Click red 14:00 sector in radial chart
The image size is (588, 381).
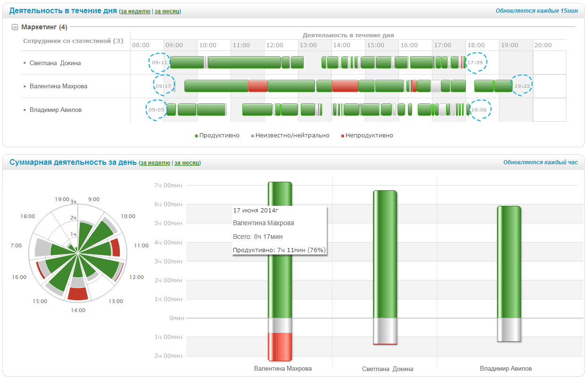(78, 294)
